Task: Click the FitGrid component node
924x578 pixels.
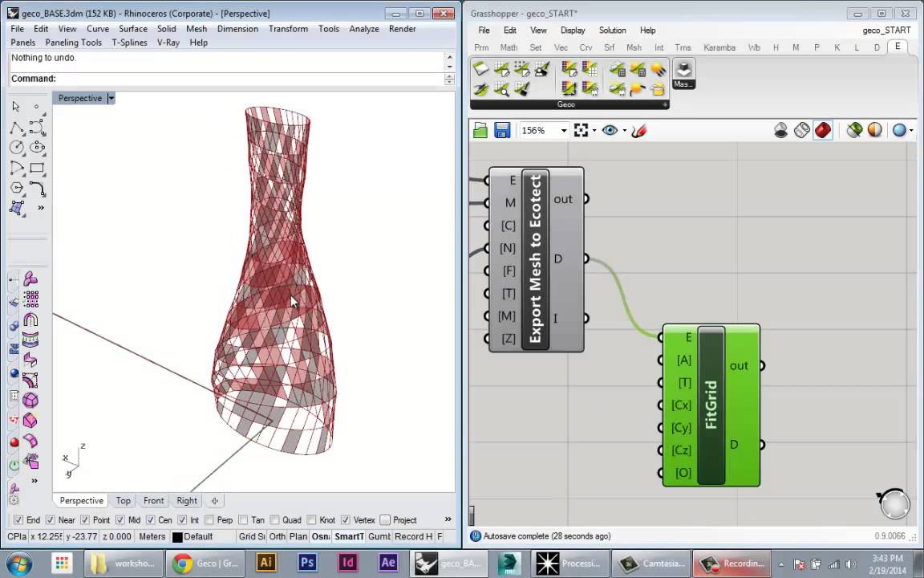Action: coord(711,405)
